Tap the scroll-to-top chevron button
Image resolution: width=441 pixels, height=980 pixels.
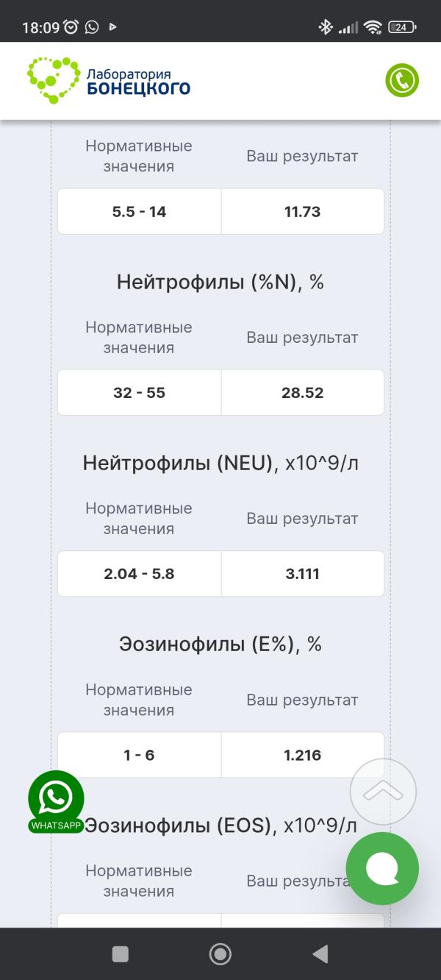pyautogui.click(x=383, y=792)
